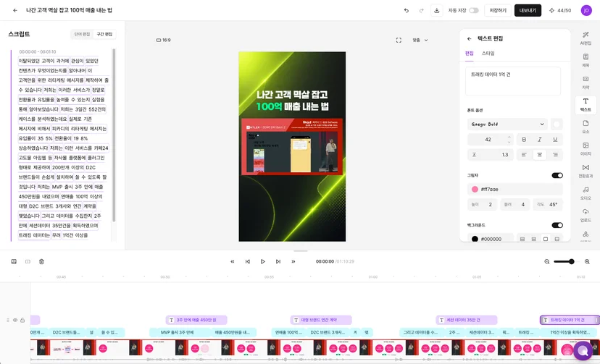The height and width of the screenshot is (364, 600).
Task: Click the add clip icon above timeline
Action: (14, 262)
